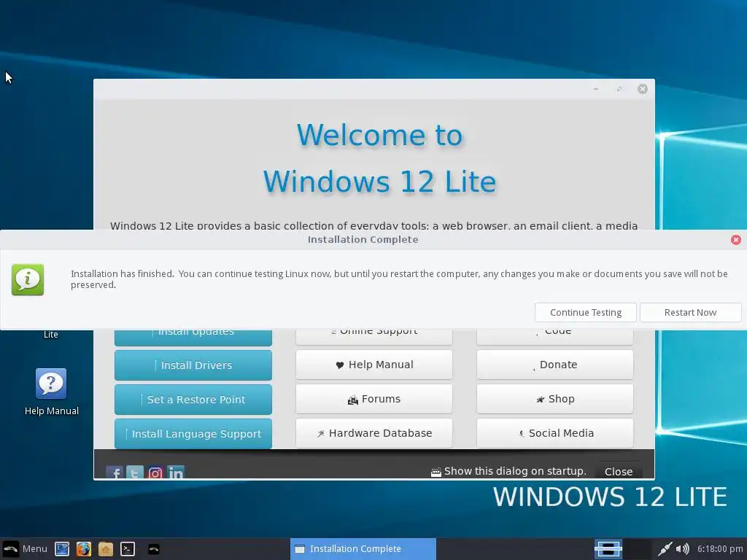This screenshot has width=747, height=560.
Task: Open the home folder file manager icon
Action: tap(106, 549)
